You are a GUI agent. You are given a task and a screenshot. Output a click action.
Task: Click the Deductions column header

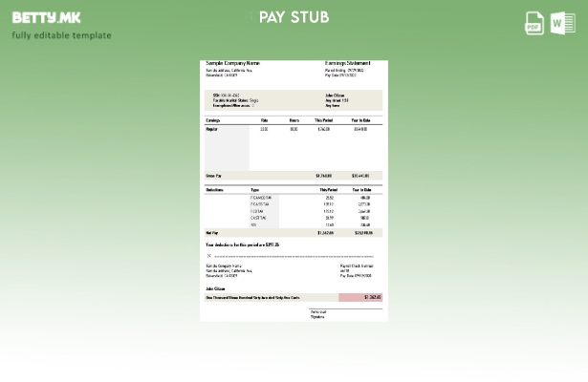[x=215, y=190]
